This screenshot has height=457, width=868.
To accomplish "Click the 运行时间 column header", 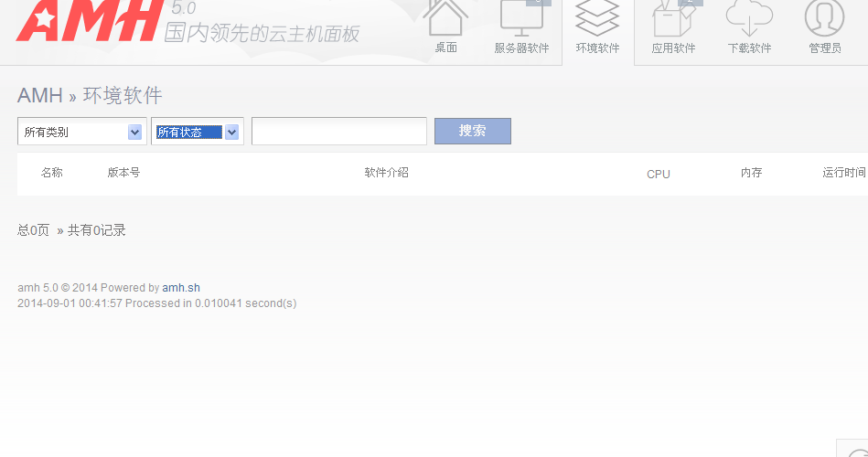I will pos(843,173).
